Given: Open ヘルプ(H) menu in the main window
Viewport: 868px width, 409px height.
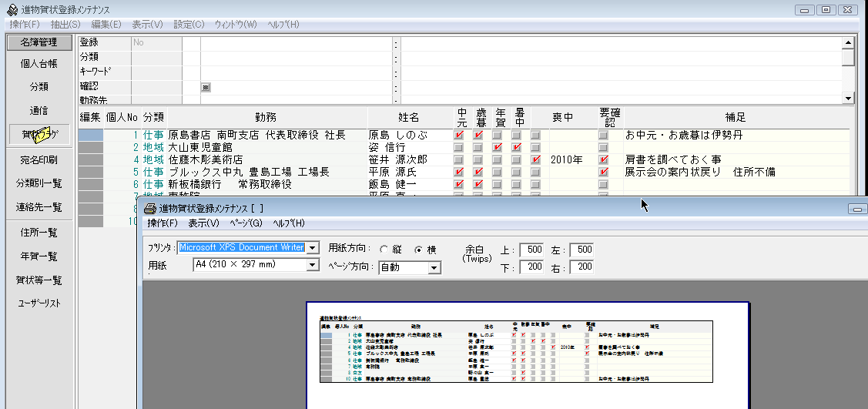Looking at the screenshot, I should point(283,25).
